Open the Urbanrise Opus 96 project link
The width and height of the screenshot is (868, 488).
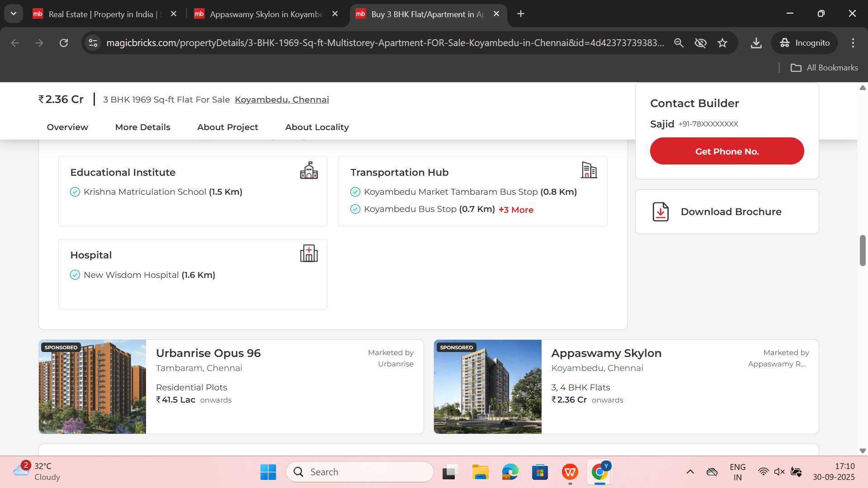pyautogui.click(x=208, y=353)
